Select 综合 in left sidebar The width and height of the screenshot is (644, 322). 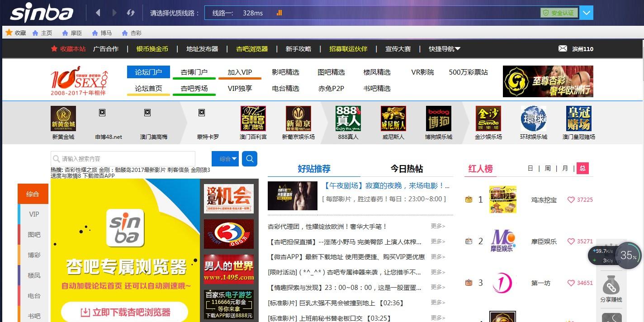point(33,194)
